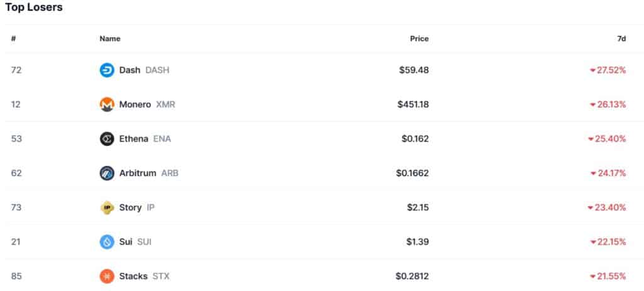Viewport: 644px width, 291px height.
Task: Click Dash's 27.52% seven-day decline
Action: (x=611, y=70)
